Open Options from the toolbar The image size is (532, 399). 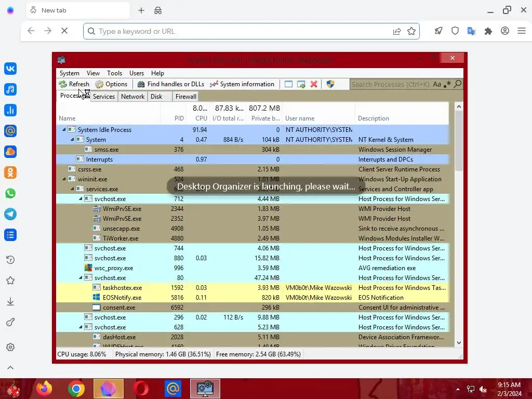(x=111, y=84)
